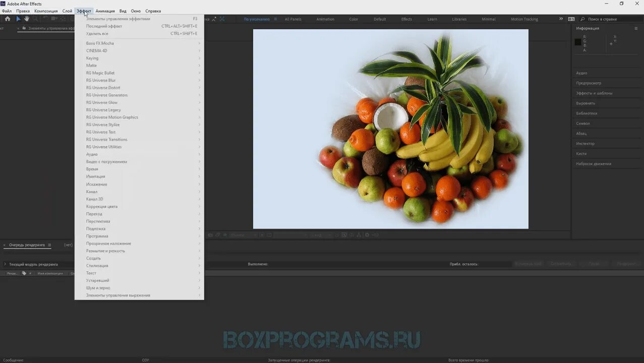
Task: Click the Home icon in the toolbar
Action: 7,19
